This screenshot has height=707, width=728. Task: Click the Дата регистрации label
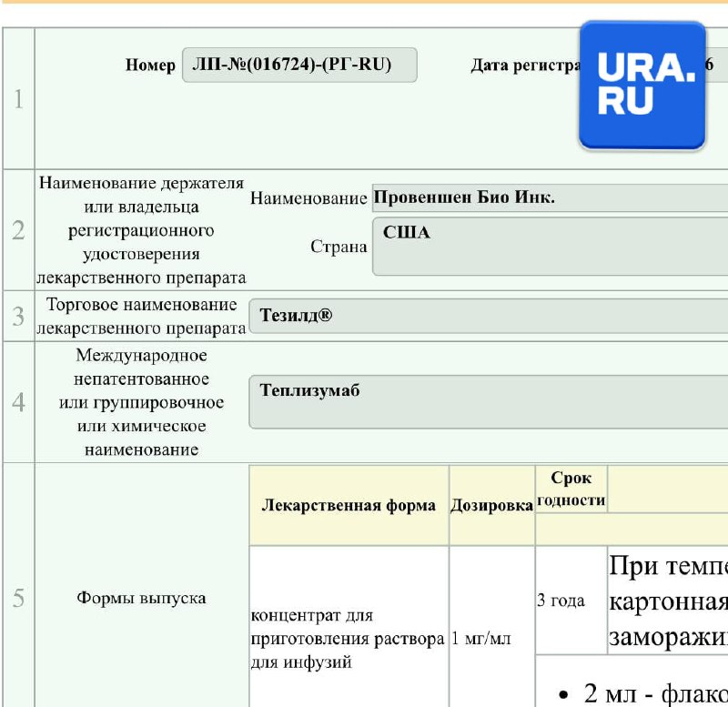(x=525, y=66)
